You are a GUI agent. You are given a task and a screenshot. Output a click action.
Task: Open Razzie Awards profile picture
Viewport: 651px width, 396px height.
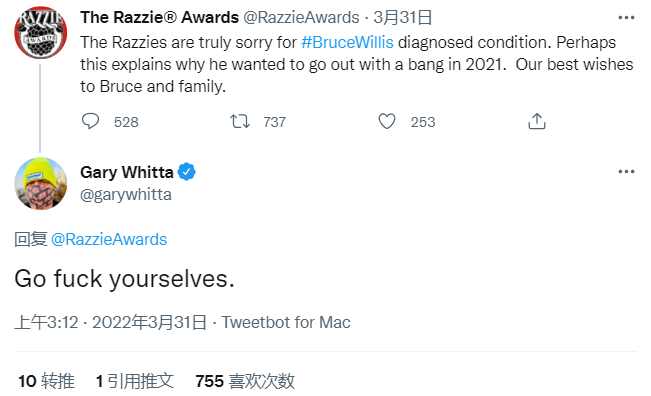point(41,33)
